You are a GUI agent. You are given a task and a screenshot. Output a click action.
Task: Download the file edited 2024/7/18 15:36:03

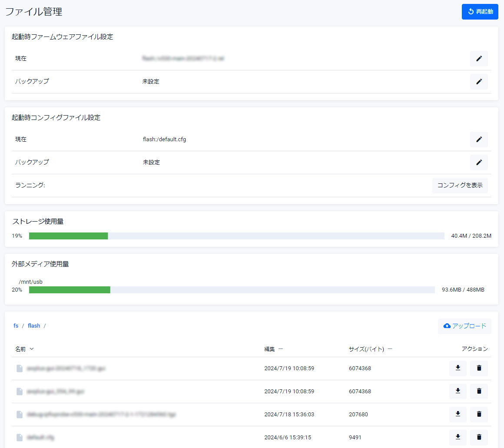(458, 414)
